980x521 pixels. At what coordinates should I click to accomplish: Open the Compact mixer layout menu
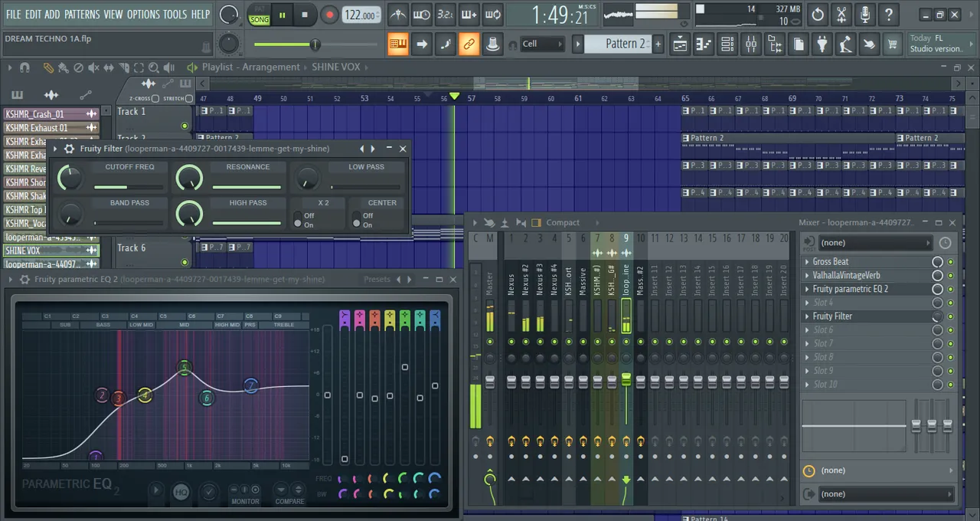(563, 223)
